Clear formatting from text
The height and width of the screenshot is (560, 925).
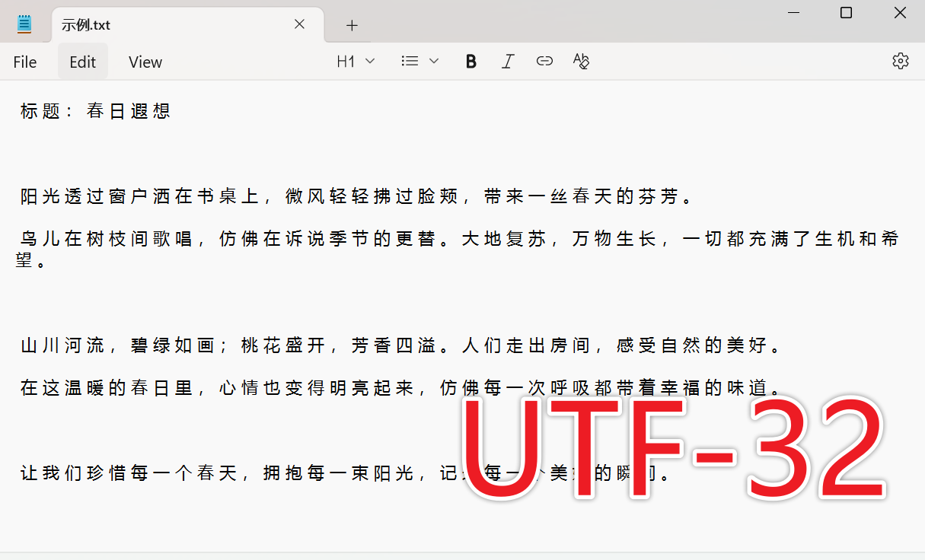[x=581, y=61]
